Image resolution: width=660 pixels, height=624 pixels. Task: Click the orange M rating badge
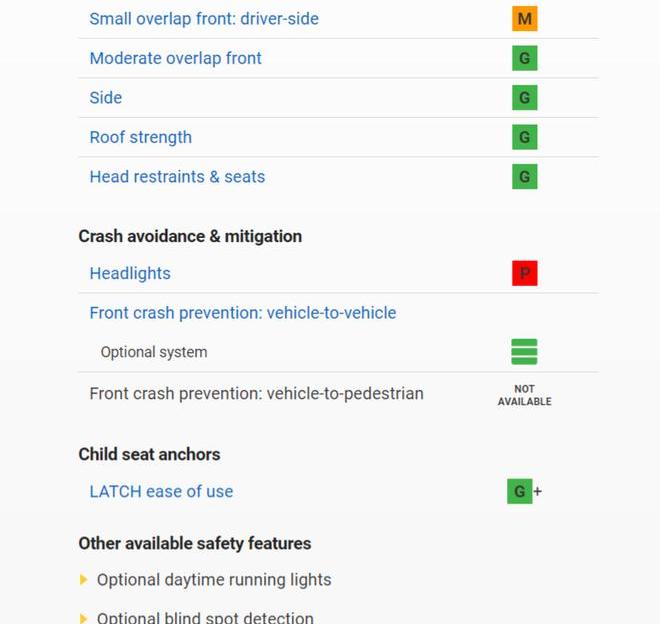pos(524,19)
